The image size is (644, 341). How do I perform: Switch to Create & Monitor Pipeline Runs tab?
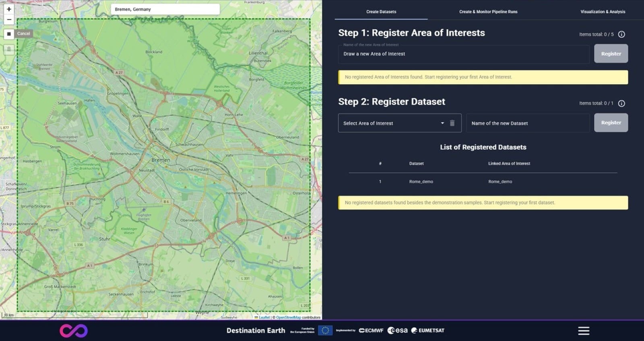[488, 12]
